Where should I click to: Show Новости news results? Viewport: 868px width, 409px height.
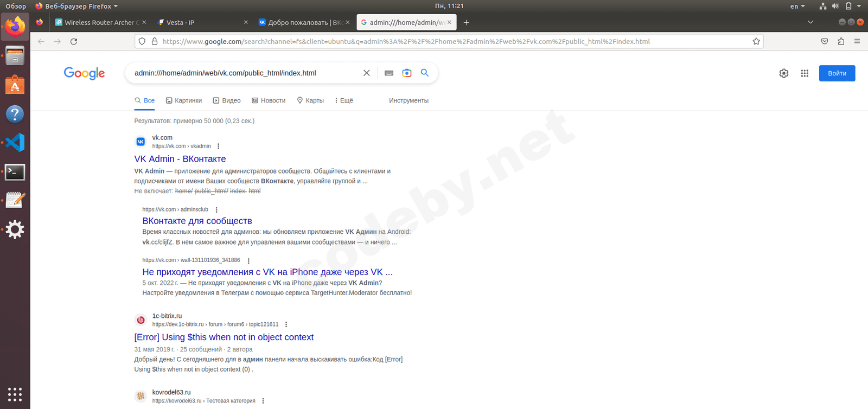pyautogui.click(x=269, y=100)
